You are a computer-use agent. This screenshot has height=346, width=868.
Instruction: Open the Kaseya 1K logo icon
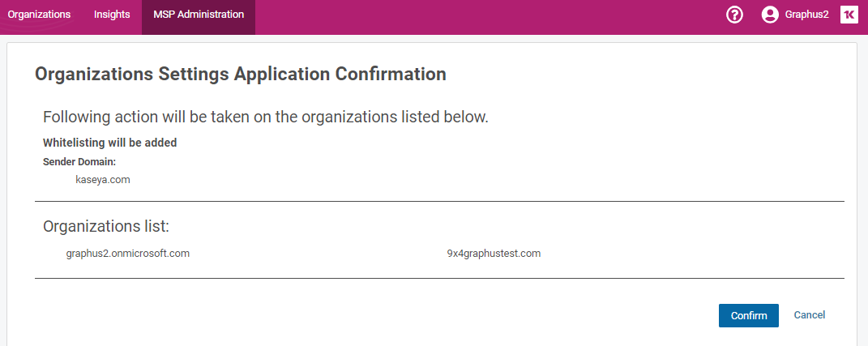(849, 15)
